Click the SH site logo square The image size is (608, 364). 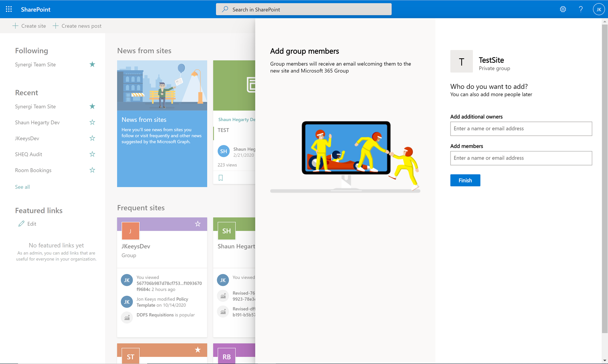226,231
